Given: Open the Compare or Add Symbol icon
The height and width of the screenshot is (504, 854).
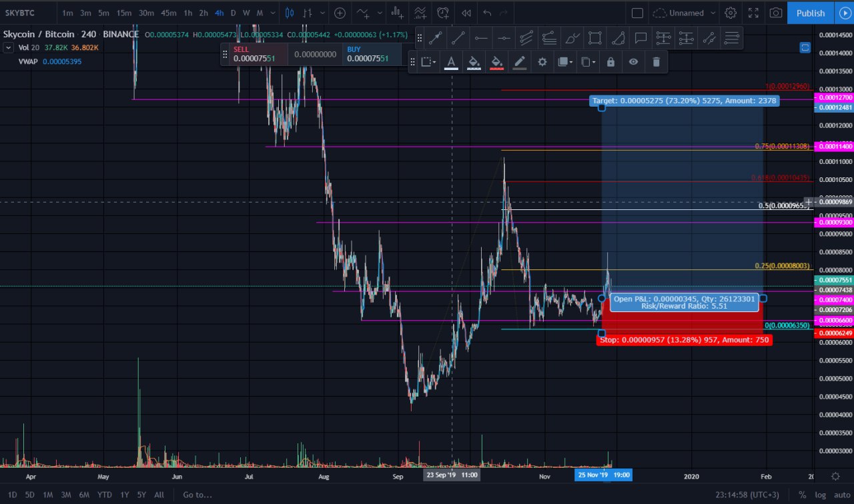Looking at the screenshot, I should [340, 13].
